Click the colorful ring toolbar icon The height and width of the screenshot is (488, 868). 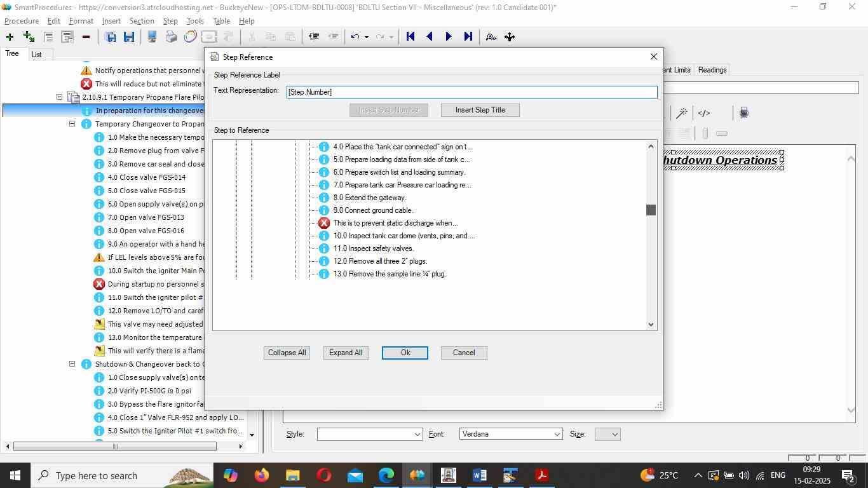click(190, 37)
